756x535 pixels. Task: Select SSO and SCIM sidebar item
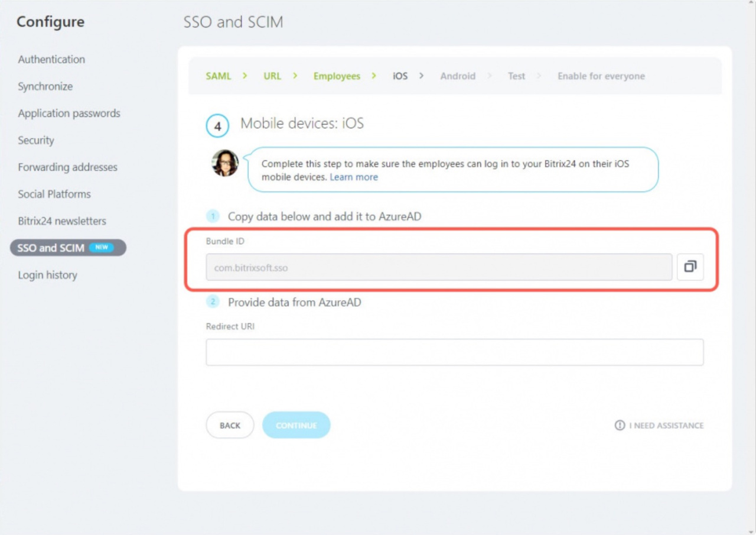(x=68, y=248)
